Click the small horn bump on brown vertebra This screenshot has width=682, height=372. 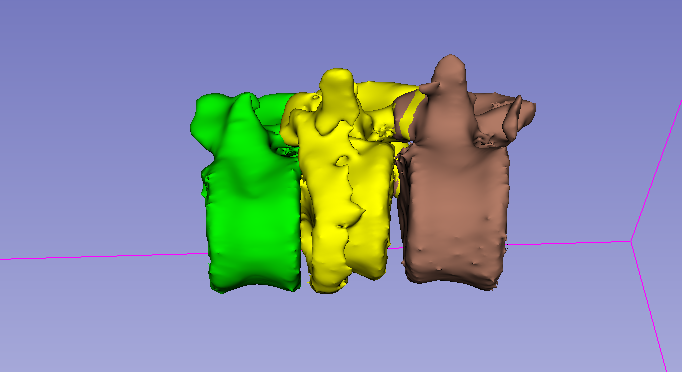[x=429, y=87]
